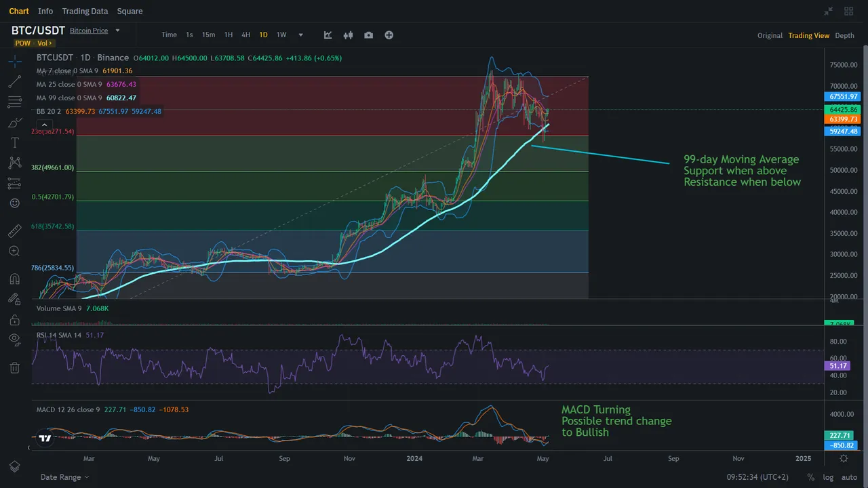Click the TradingView logo
The image size is (868, 488).
[x=45, y=438]
